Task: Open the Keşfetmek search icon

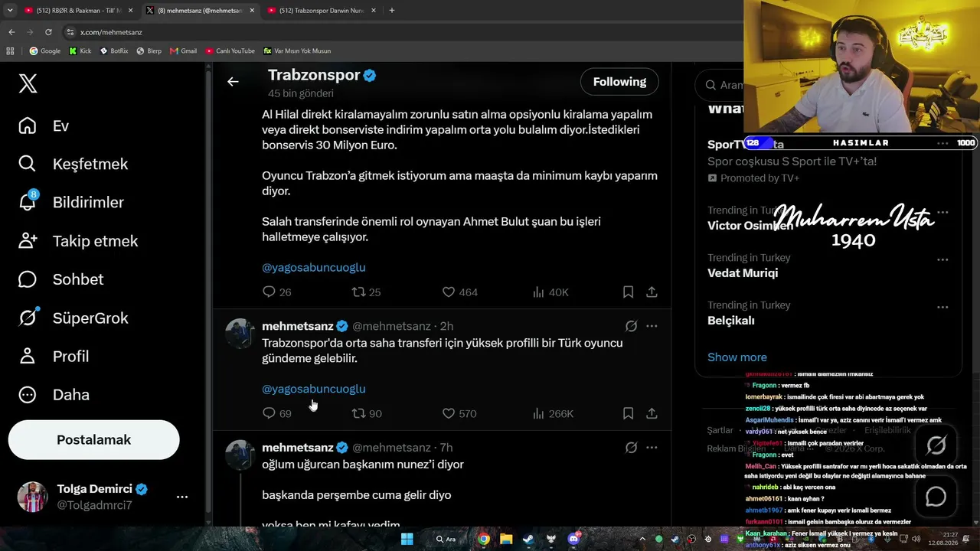Action: pos(28,164)
